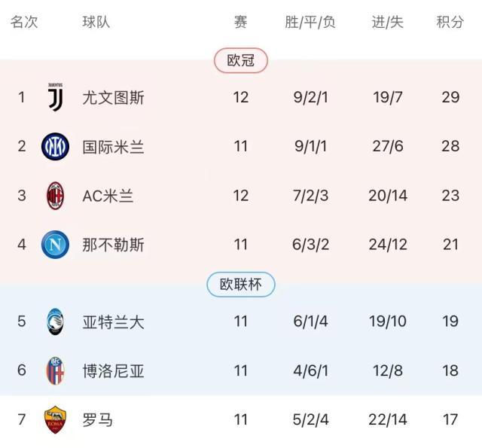This screenshot has width=482, height=448.
Task: Click the 进/失 column header
Action: (388, 22)
